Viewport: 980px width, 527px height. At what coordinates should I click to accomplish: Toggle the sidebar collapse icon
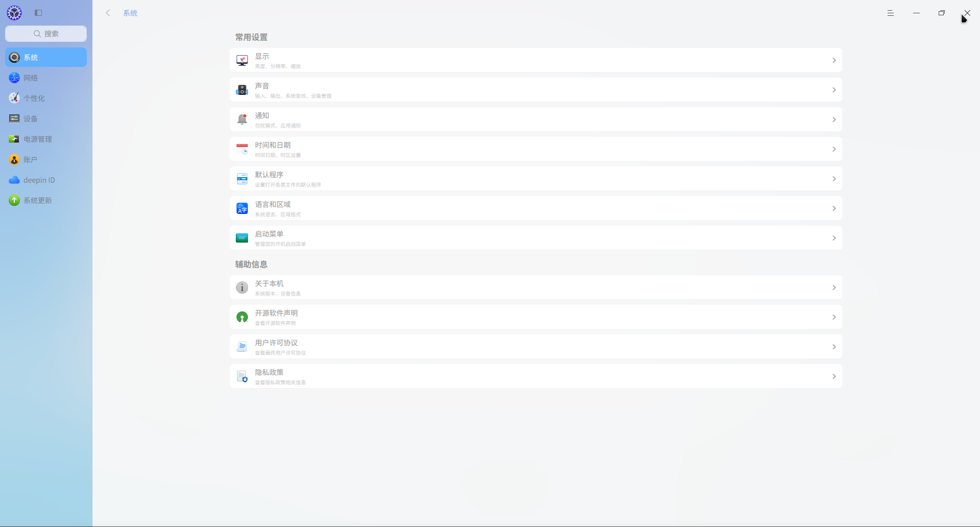pos(38,13)
